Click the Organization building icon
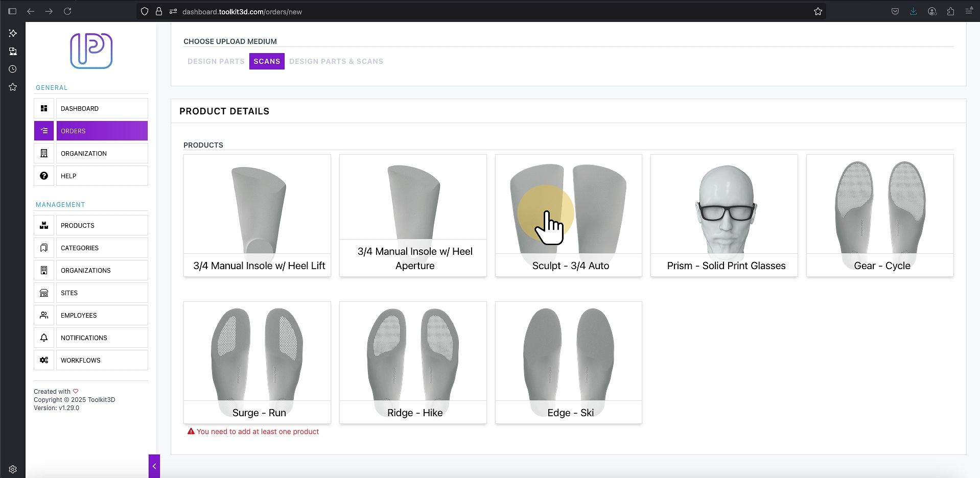This screenshot has width=980, height=478. click(x=44, y=153)
